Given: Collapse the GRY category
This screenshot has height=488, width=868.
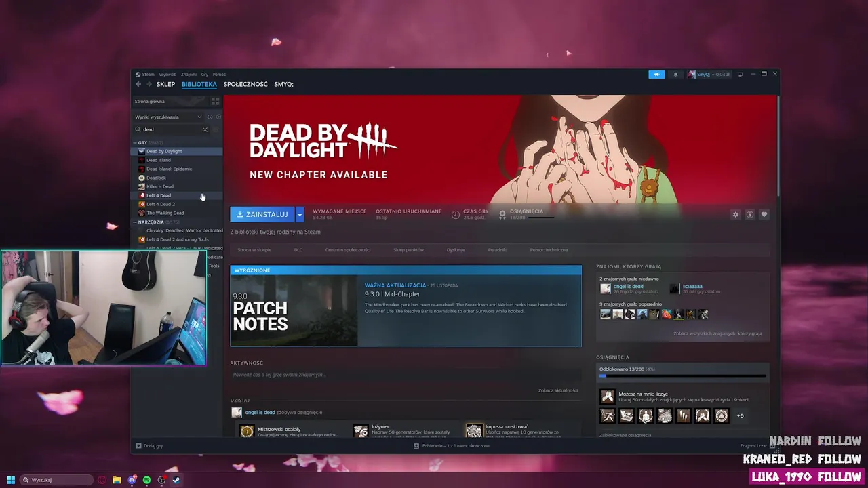Looking at the screenshot, I should coord(135,143).
